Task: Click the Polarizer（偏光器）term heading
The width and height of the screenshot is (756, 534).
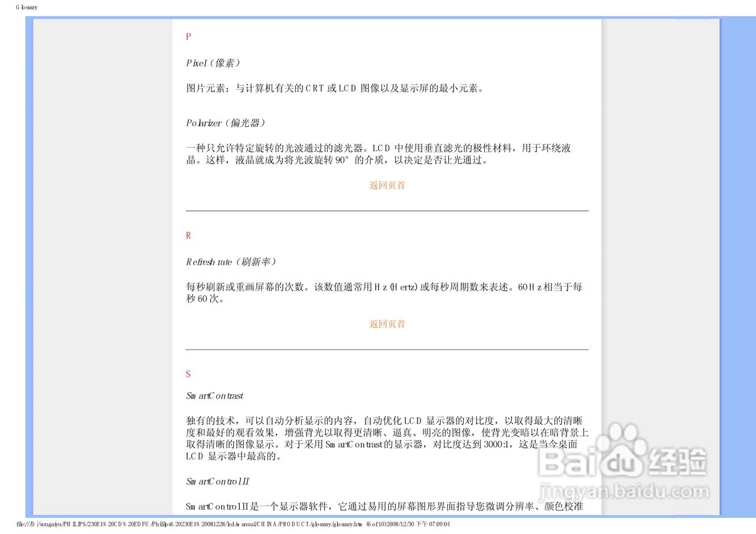Action: point(226,123)
